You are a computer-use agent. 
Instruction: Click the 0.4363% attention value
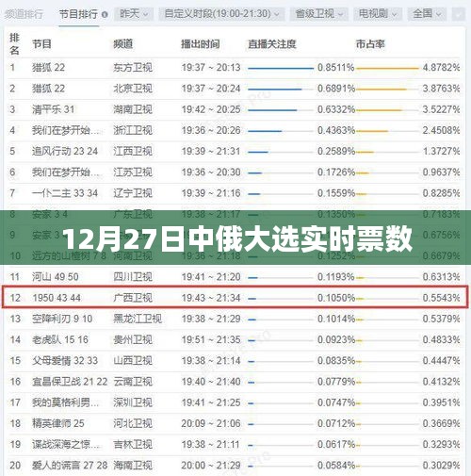(x=336, y=130)
